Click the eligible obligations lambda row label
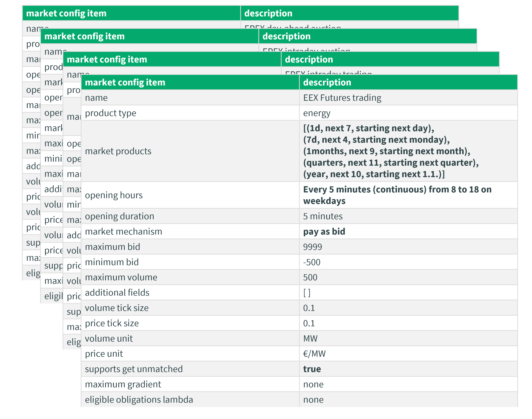 [x=139, y=400]
